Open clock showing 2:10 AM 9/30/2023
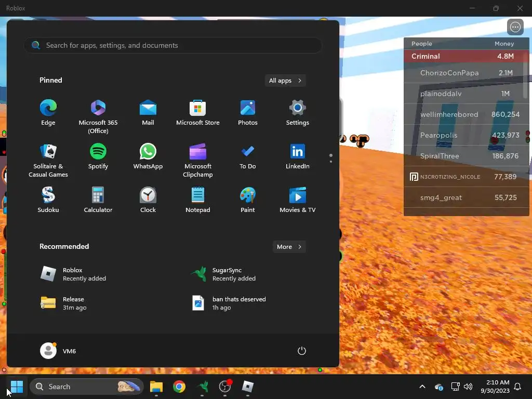532x399 pixels. 495,387
